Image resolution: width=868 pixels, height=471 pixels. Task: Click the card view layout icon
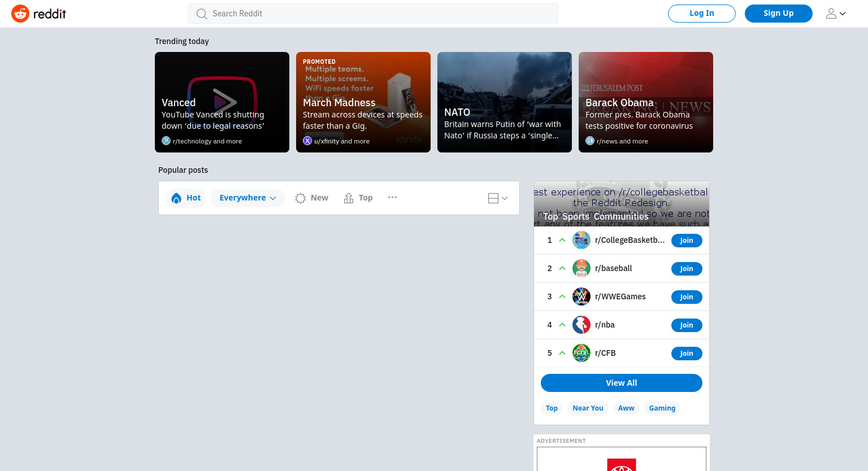(x=493, y=198)
